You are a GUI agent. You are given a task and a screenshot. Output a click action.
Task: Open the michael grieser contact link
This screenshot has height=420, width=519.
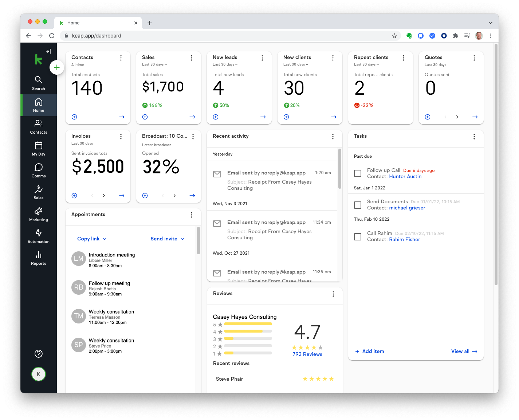point(407,208)
